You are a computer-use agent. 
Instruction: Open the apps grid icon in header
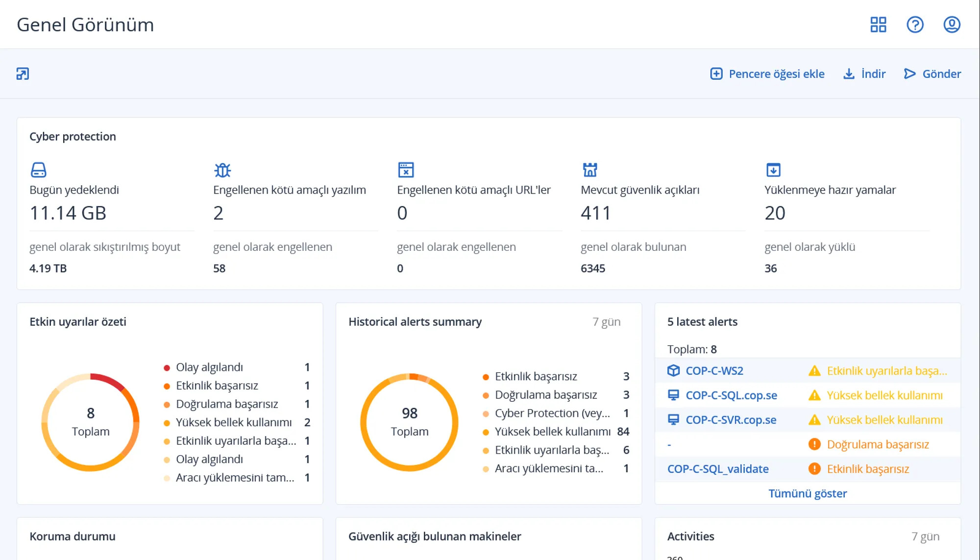point(878,24)
